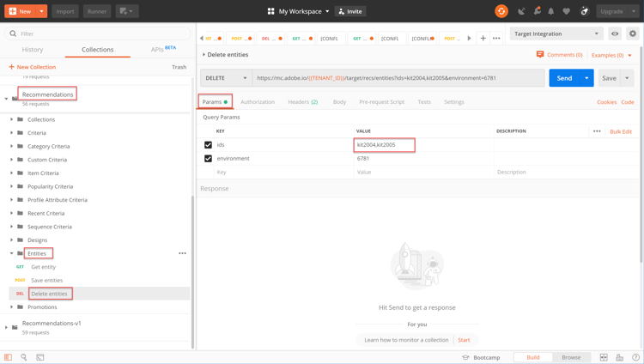Open the Save button dropdown arrow
This screenshot has height=364, width=644.
(x=627, y=78)
